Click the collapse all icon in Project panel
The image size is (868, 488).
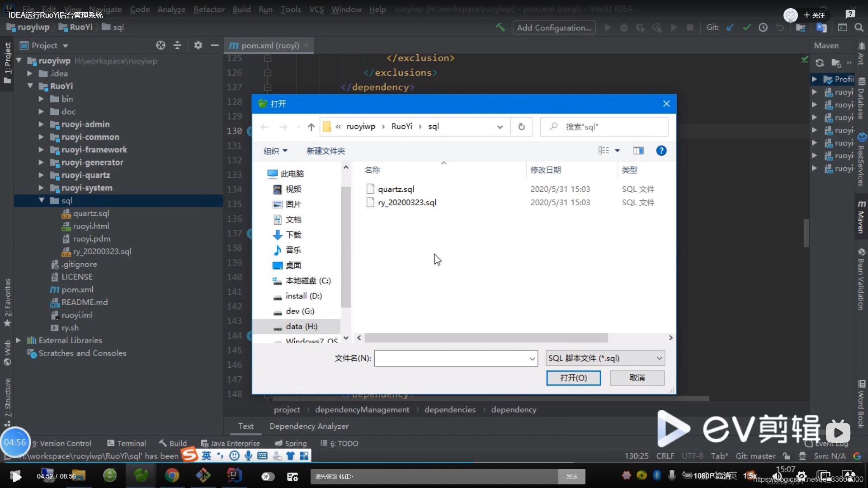point(177,45)
